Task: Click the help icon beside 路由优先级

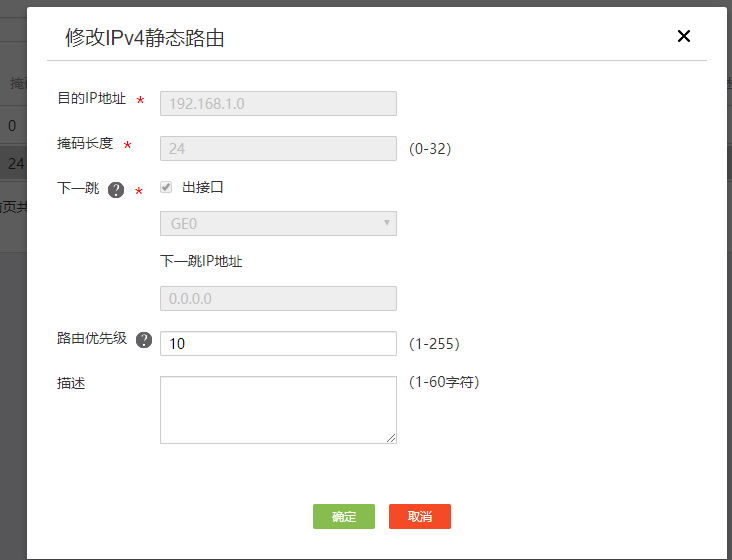Action: pyautogui.click(x=144, y=340)
